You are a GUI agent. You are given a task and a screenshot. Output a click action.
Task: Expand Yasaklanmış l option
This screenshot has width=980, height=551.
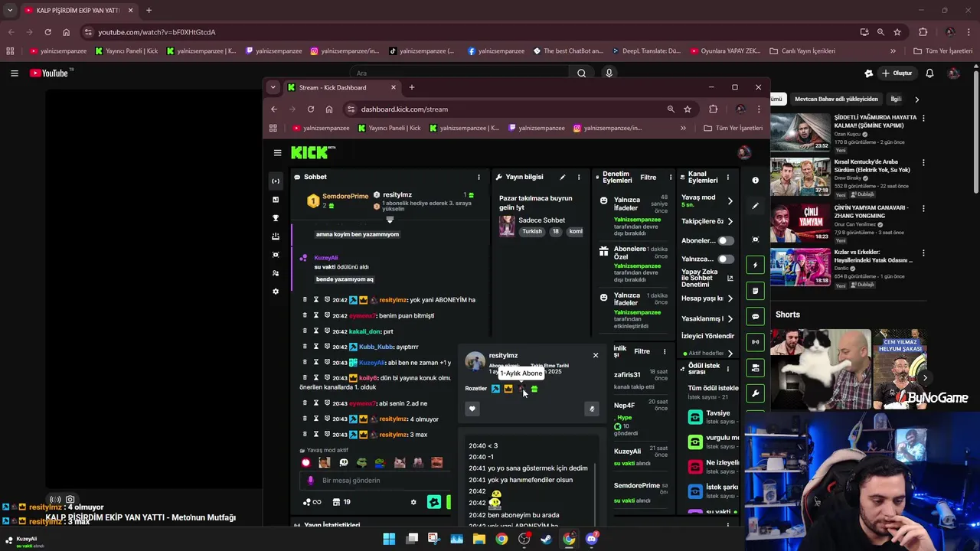[x=730, y=318]
